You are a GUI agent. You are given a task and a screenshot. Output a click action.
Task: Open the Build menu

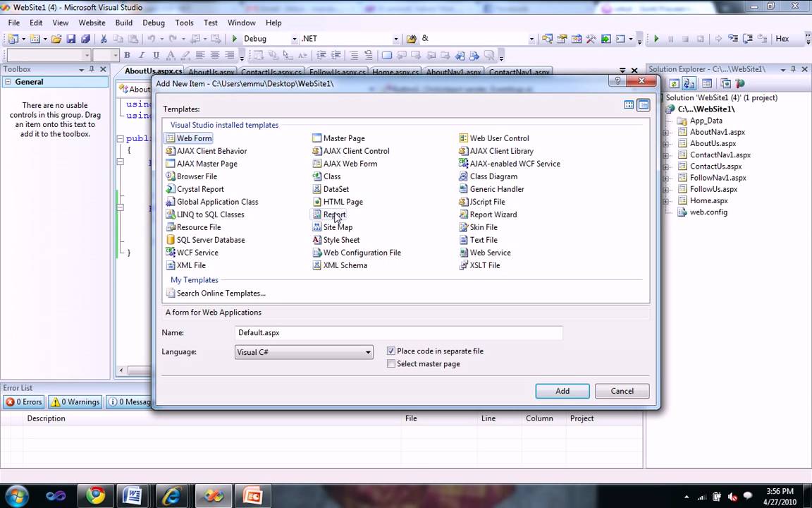pyautogui.click(x=124, y=23)
